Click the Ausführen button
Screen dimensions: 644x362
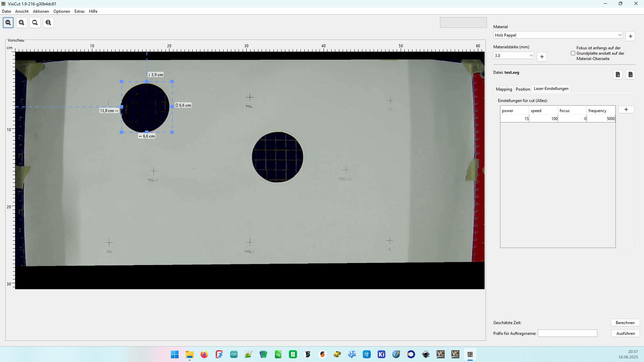(625, 333)
